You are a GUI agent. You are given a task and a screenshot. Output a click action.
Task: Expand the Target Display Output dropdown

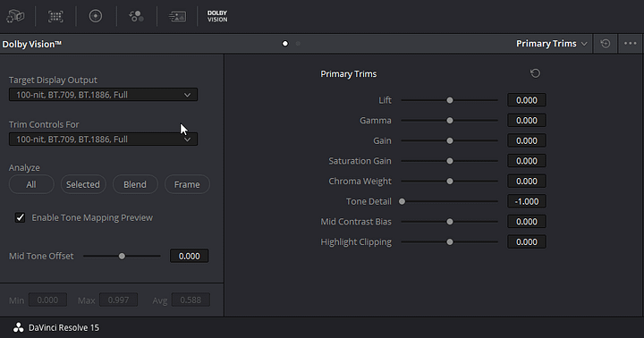pos(103,95)
